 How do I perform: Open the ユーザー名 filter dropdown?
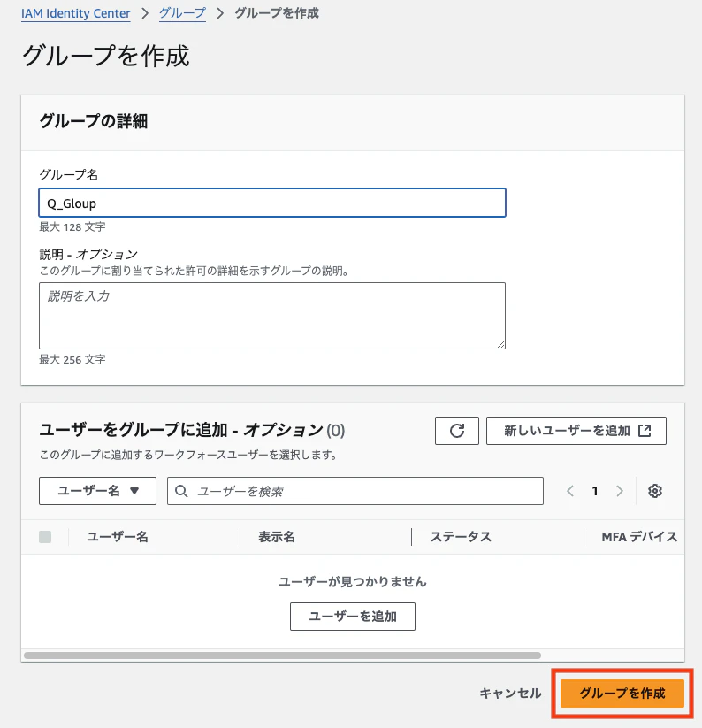(x=97, y=491)
